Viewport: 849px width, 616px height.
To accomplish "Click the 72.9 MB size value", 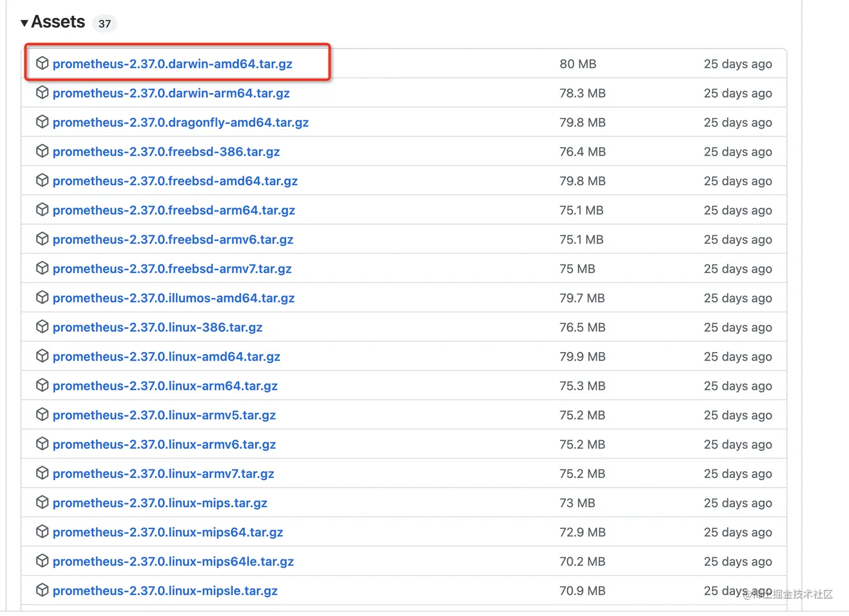I will (x=582, y=532).
